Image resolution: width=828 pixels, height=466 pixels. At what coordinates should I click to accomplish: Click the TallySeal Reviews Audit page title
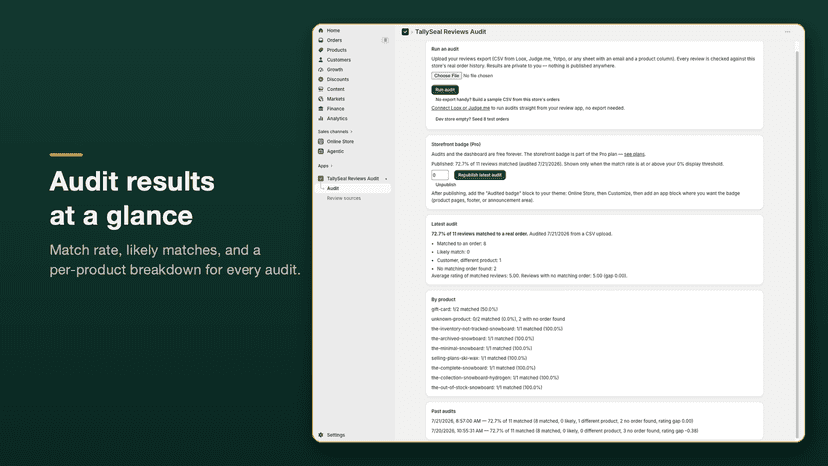[450, 32]
